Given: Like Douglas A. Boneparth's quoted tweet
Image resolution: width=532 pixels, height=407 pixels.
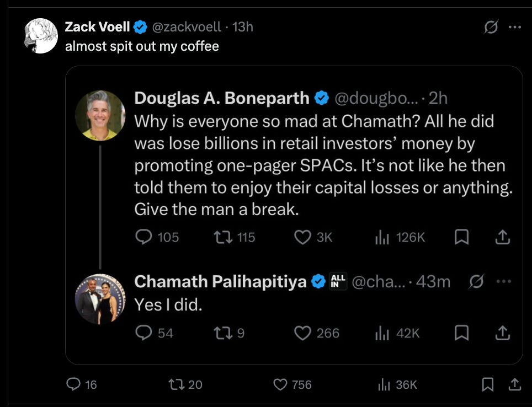Looking at the screenshot, I should click(x=302, y=237).
